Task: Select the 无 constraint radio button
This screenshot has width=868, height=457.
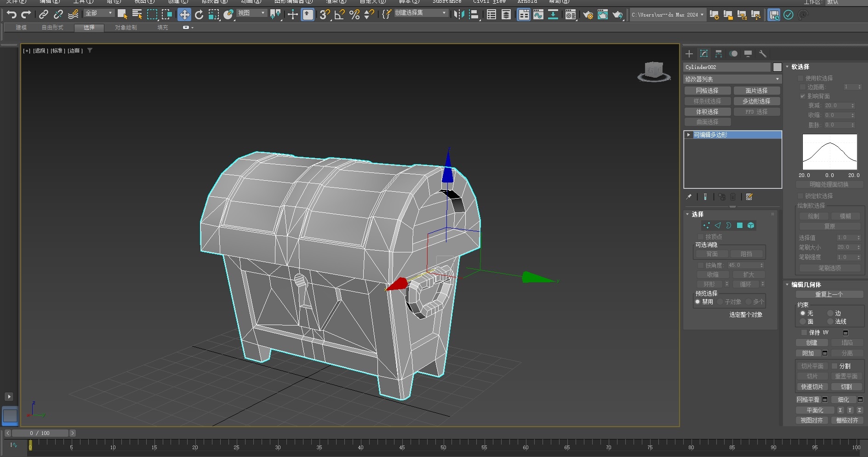Action: 803,313
